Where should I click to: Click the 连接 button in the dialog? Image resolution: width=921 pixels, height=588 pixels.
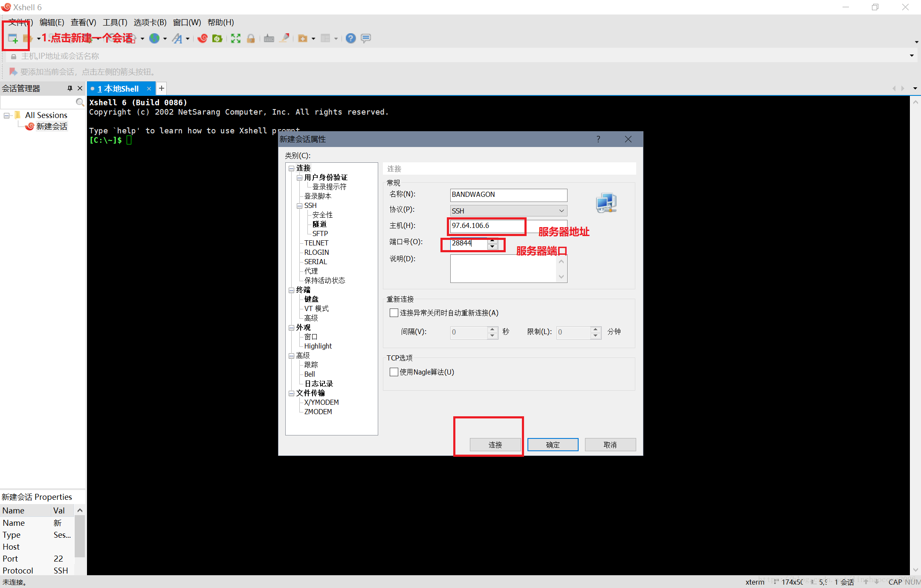point(495,444)
